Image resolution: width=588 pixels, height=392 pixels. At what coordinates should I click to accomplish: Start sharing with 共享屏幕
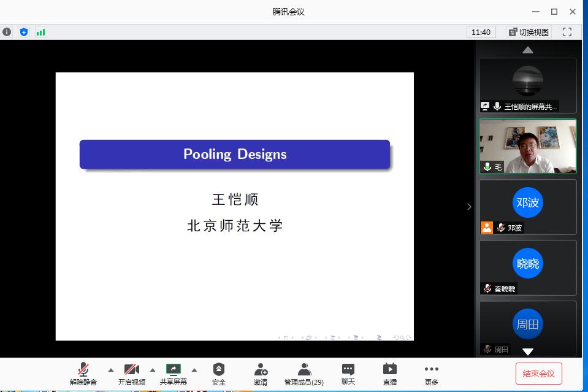[x=174, y=374]
